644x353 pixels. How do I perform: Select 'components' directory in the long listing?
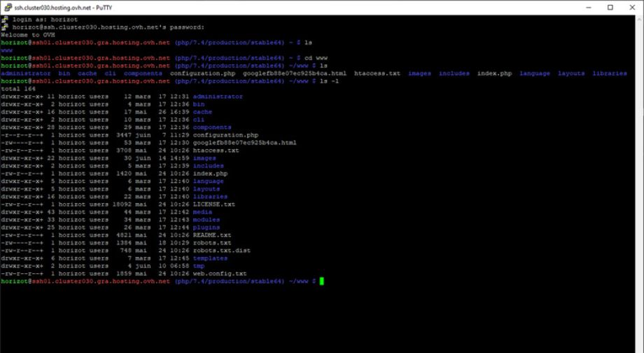(x=212, y=127)
